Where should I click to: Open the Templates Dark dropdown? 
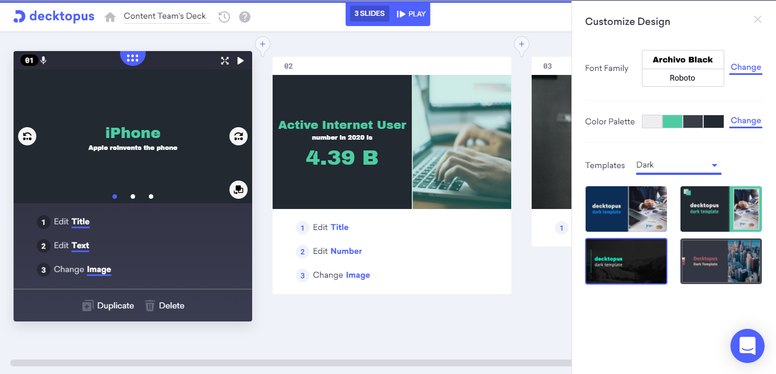tap(678, 165)
